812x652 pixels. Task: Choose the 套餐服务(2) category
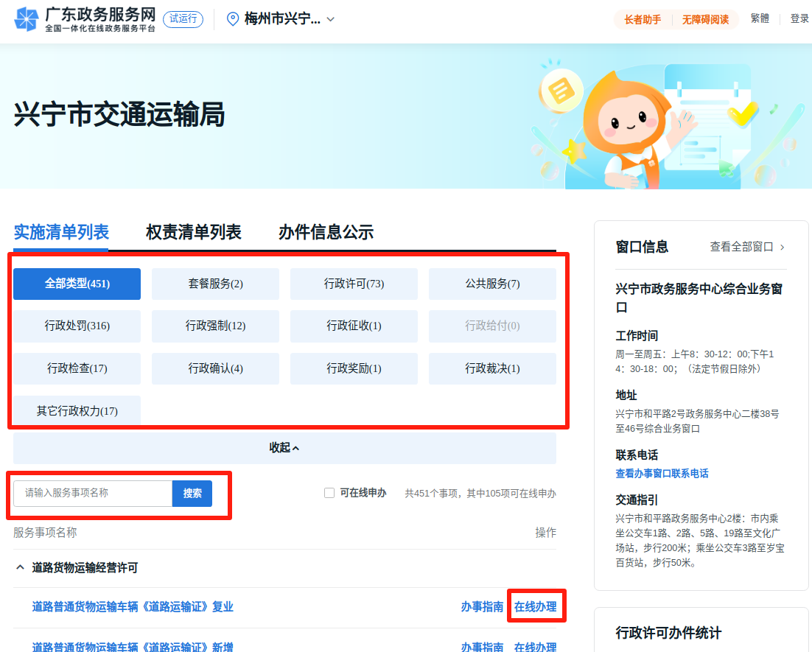(x=215, y=284)
